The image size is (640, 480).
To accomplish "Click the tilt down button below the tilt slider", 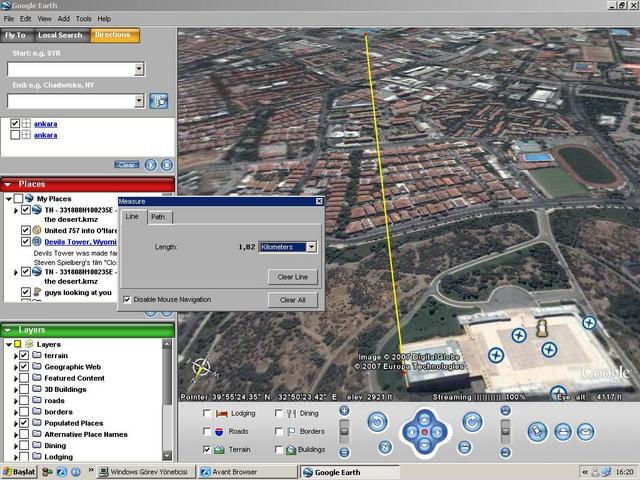I will [x=505, y=452].
